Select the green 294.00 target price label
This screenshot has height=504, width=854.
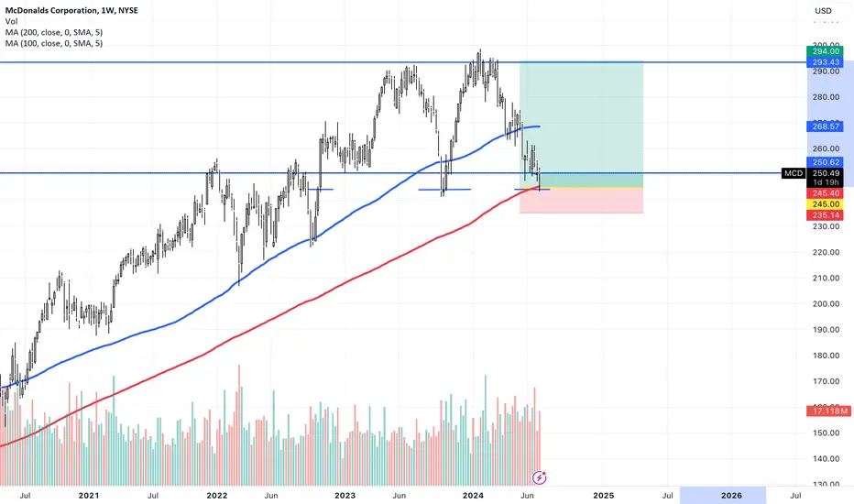coord(825,51)
